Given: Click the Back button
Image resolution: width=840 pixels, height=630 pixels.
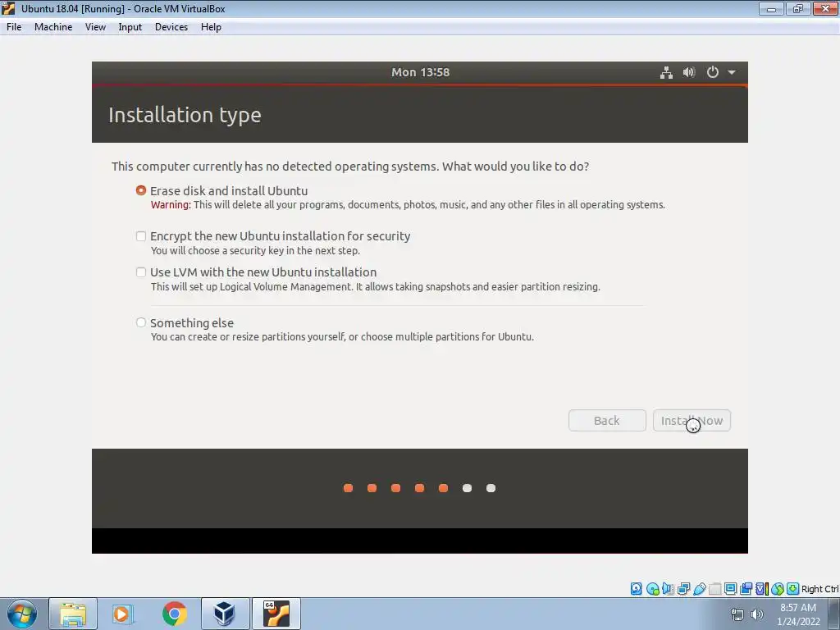Looking at the screenshot, I should click(607, 421).
